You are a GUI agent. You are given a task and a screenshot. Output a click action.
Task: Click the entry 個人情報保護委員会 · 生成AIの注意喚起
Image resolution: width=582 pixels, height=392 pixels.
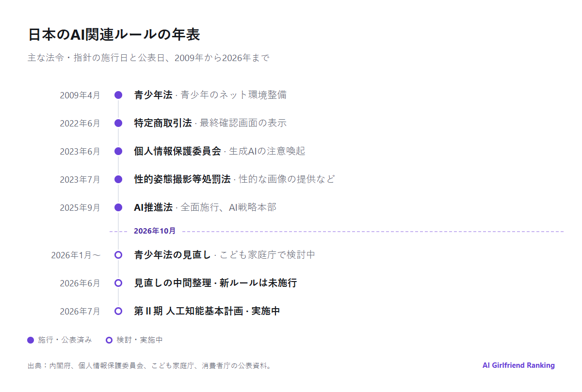[x=220, y=151]
